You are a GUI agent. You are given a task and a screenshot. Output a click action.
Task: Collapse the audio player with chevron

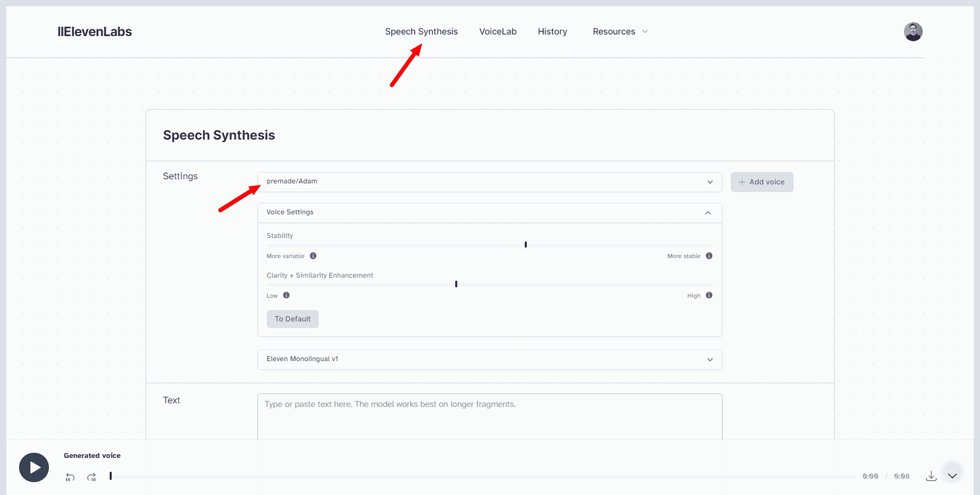(x=952, y=476)
